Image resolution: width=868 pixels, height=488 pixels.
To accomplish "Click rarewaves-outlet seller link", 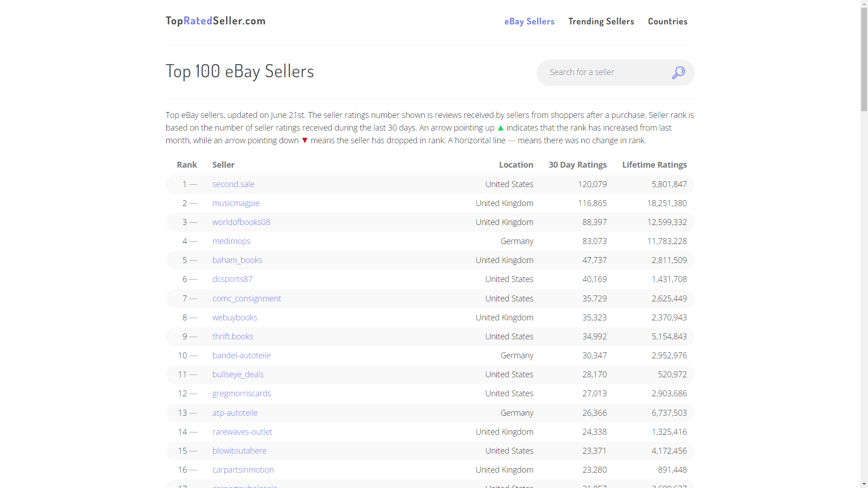I will [242, 432].
